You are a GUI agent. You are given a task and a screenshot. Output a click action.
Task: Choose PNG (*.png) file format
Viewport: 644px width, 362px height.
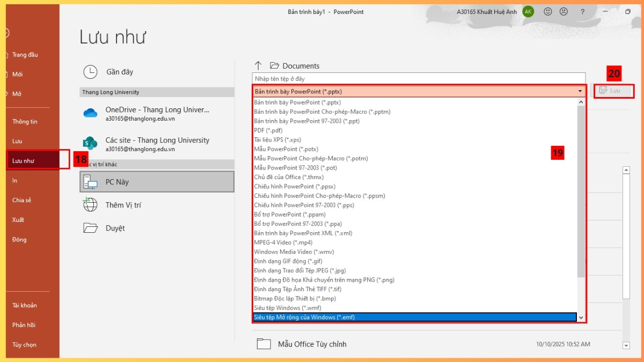coord(414,280)
